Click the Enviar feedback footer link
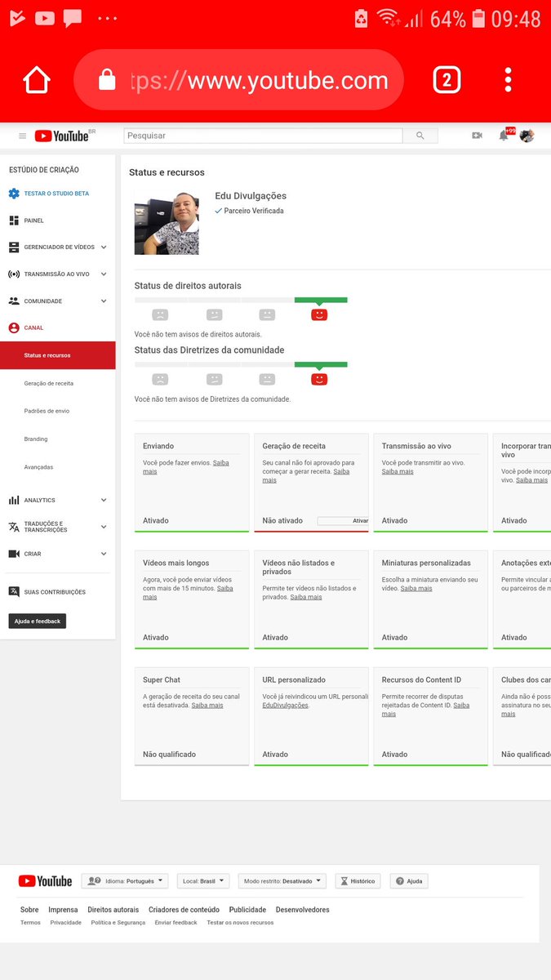Viewport: 551px width, 980px height. tap(176, 923)
